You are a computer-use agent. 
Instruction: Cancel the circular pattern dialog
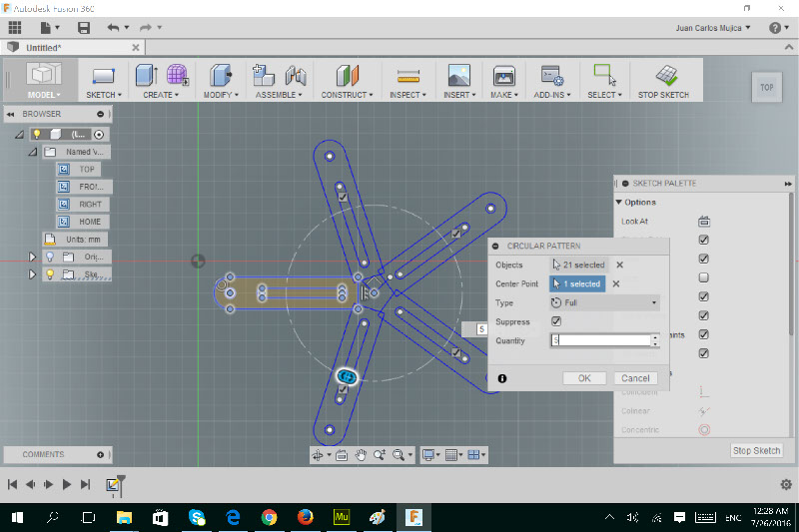pos(635,378)
